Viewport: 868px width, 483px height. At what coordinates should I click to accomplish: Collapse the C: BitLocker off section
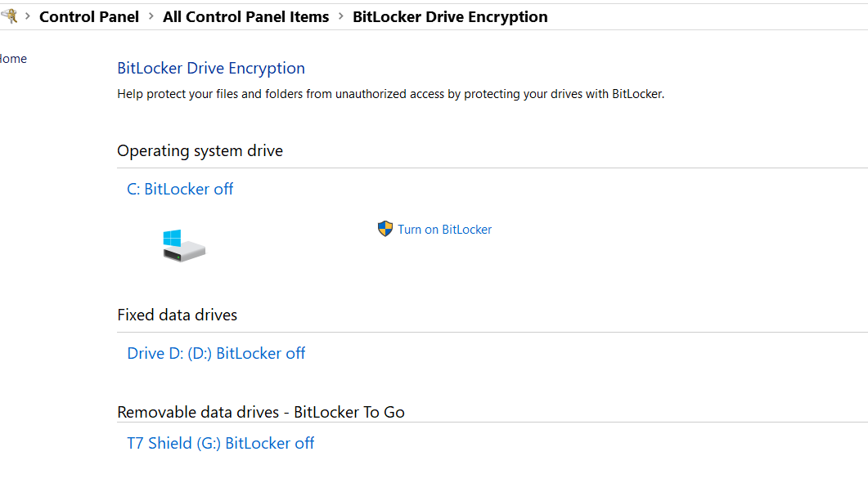[x=180, y=189]
